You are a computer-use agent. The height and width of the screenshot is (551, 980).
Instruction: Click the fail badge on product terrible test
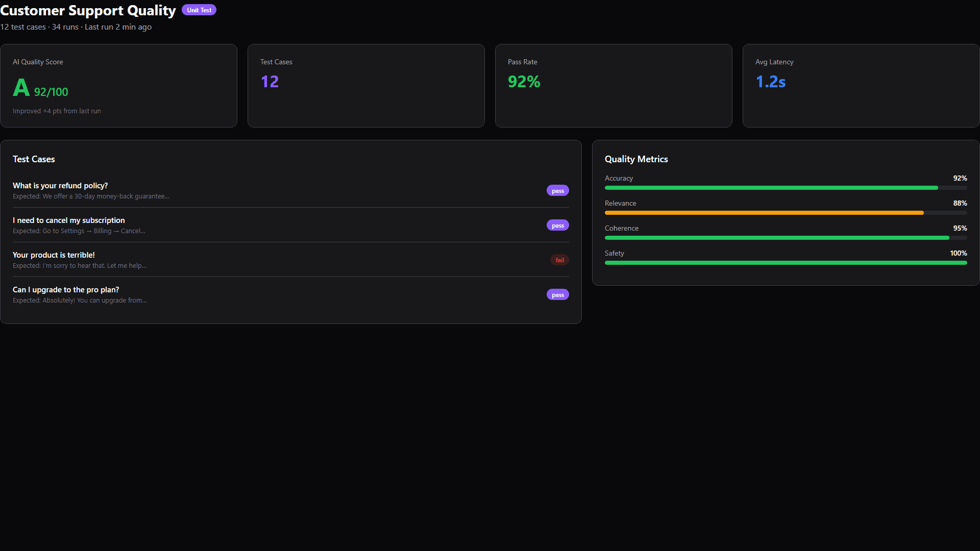[559, 259]
